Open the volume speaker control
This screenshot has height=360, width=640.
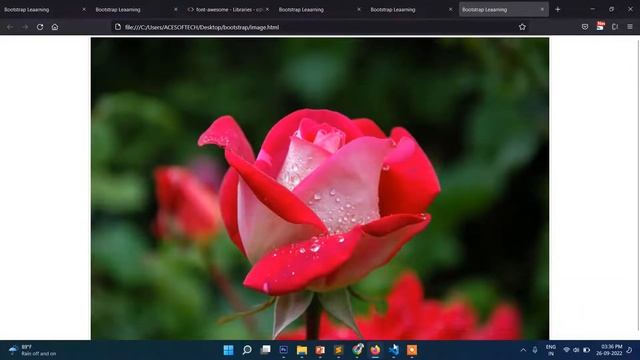point(576,350)
